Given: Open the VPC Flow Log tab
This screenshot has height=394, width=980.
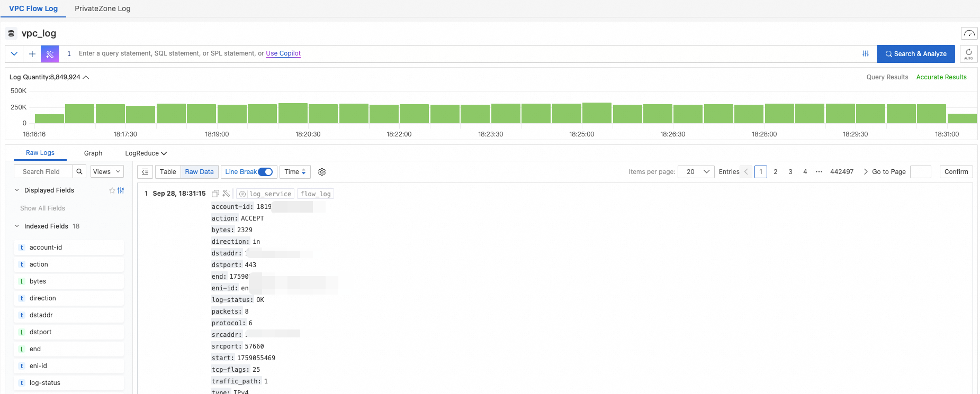Looking at the screenshot, I should point(33,8).
